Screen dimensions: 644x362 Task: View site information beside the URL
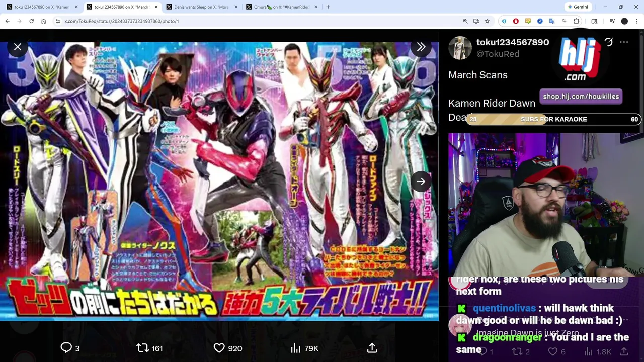pyautogui.click(x=58, y=21)
